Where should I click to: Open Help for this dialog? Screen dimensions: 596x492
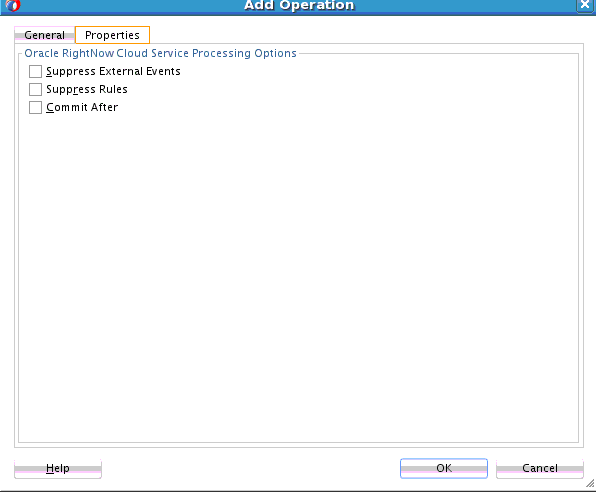[x=58, y=468]
